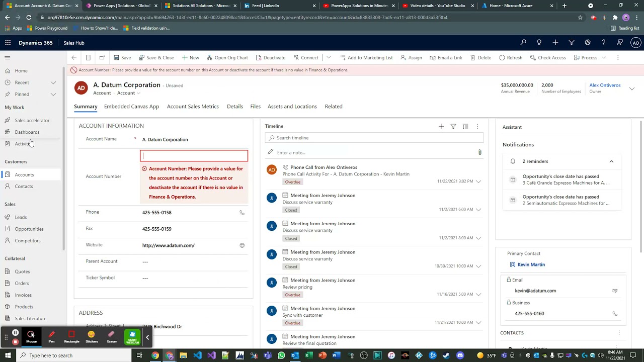Select the Rectangle tool in recorder toolbar
Viewport: 644px width, 362px height.
[71, 336]
